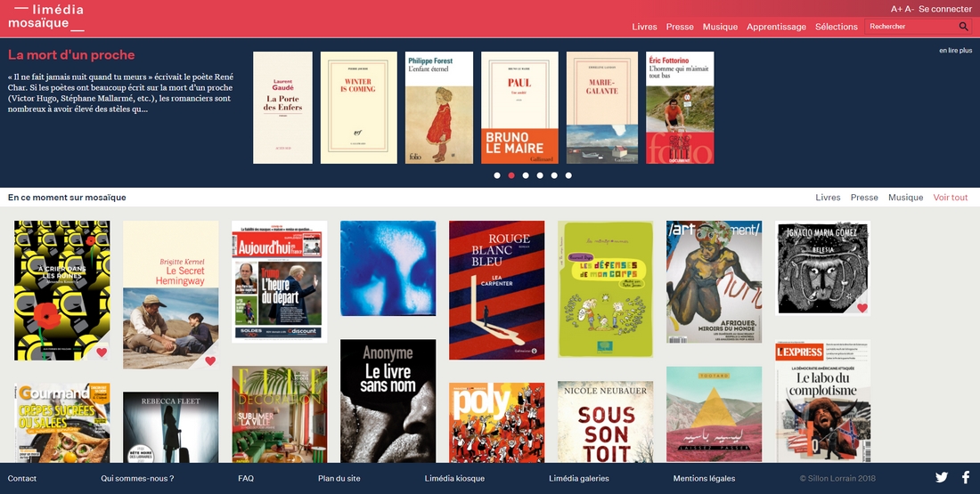This screenshot has height=494, width=980.
Task: Open Les défenses de mon corps cover
Action: [x=606, y=289]
